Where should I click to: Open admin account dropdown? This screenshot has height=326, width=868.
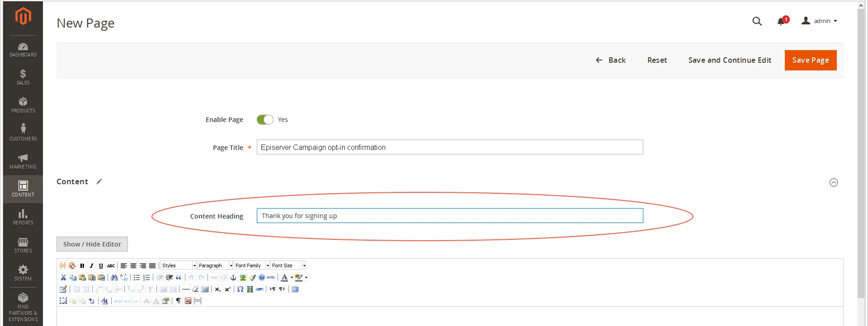(820, 21)
